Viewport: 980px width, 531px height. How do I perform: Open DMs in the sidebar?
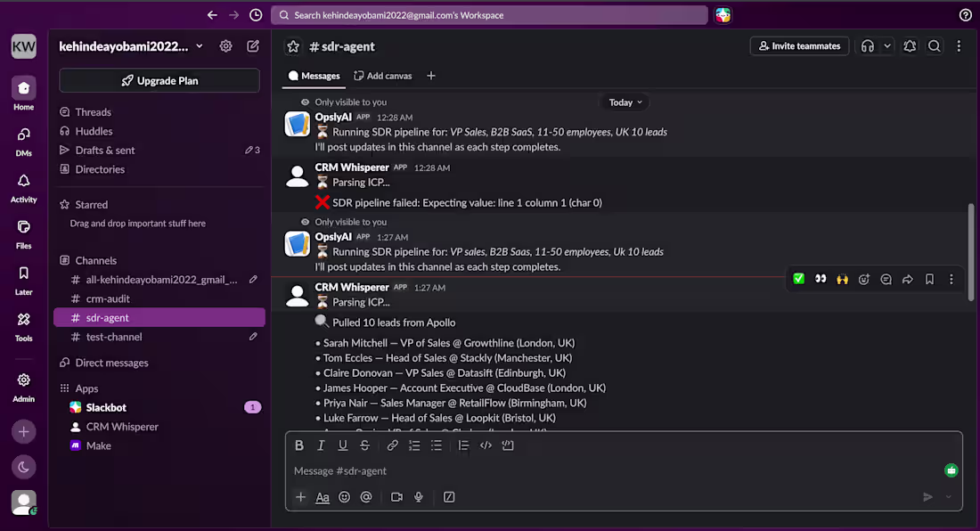click(x=24, y=142)
